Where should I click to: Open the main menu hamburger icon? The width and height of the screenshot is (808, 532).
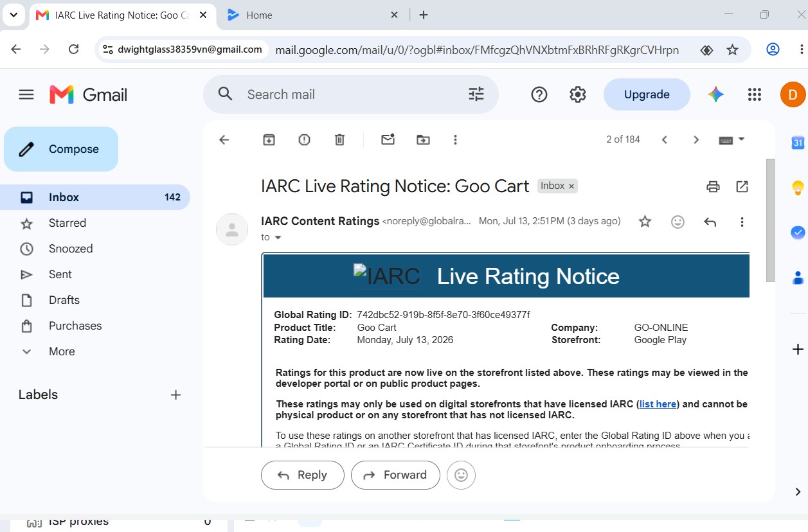click(26, 94)
